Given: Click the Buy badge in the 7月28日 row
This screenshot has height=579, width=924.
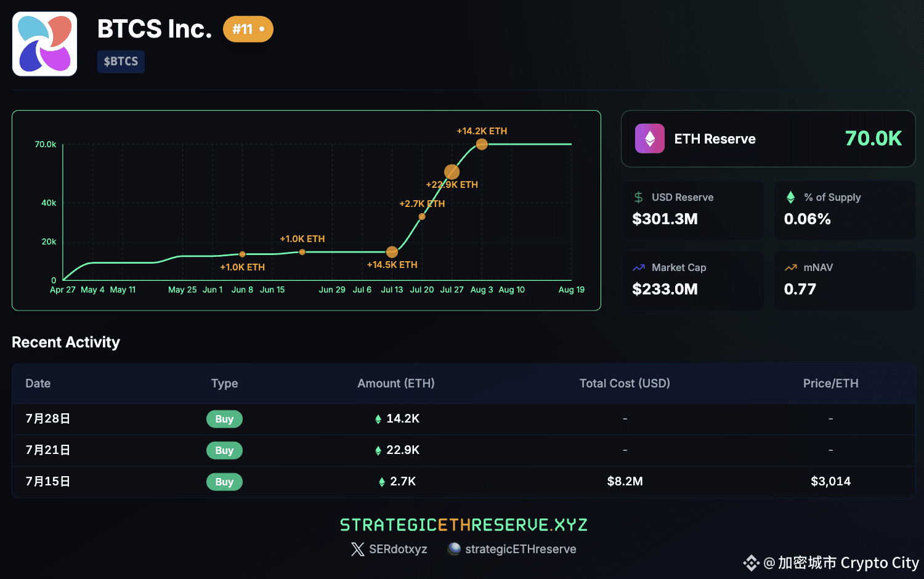Looking at the screenshot, I should (224, 419).
